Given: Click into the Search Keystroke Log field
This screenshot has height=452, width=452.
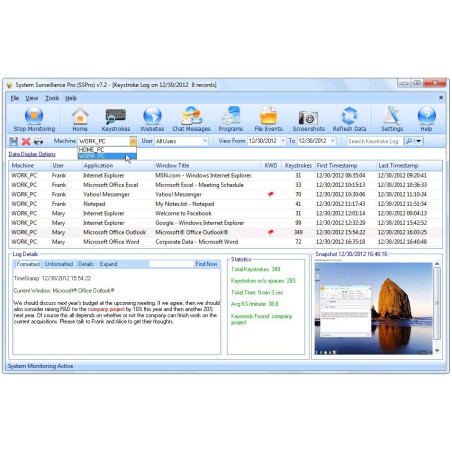Looking at the screenshot, I should [375, 141].
